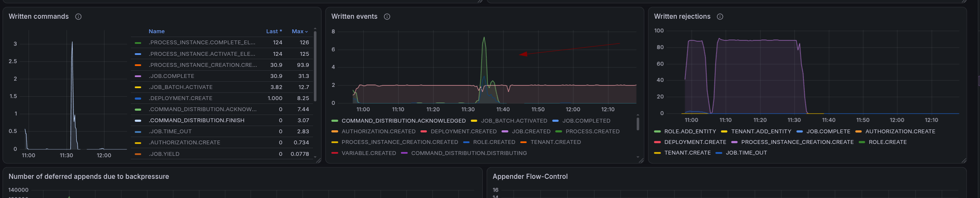Toggle DEPLOYMENT.CREATE in rejections legend

(695, 142)
